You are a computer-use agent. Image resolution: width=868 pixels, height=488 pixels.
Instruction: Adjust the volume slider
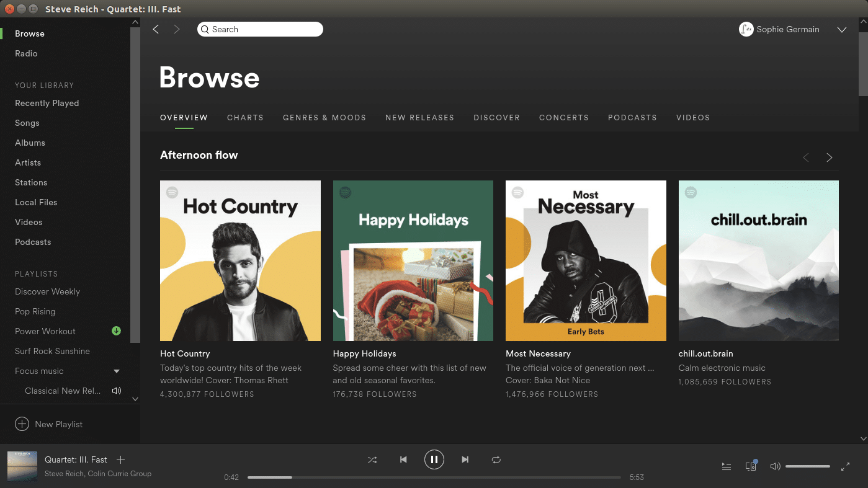coord(808,466)
